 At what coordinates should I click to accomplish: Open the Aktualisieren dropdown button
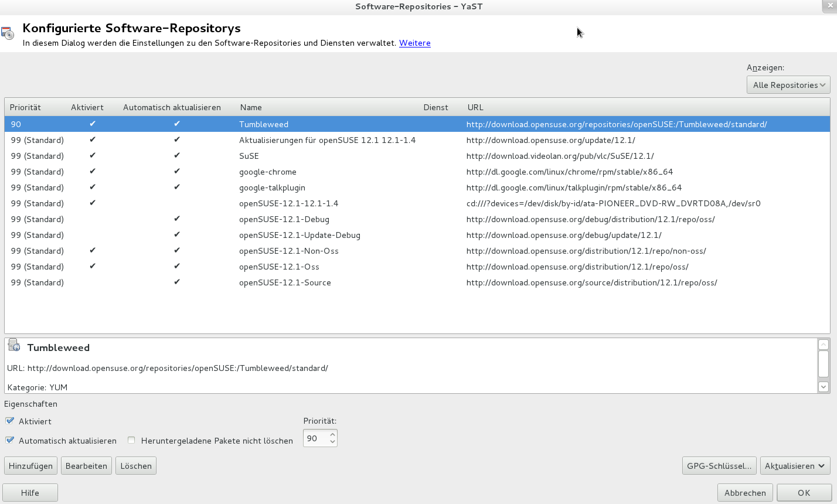(x=795, y=466)
